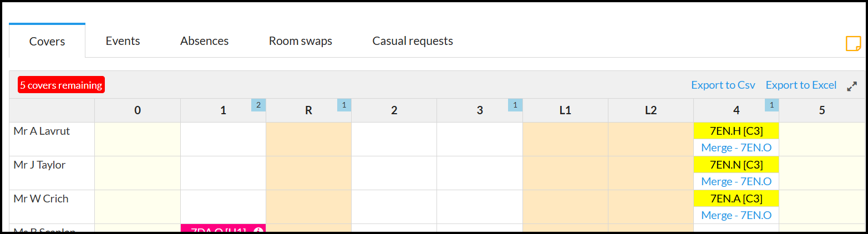Click the blue badge on period 4 header

(771, 105)
